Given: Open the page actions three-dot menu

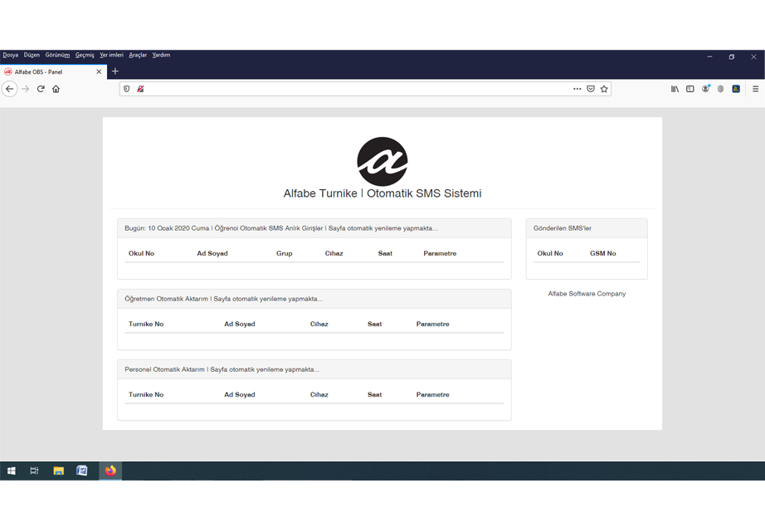Looking at the screenshot, I should tap(577, 89).
